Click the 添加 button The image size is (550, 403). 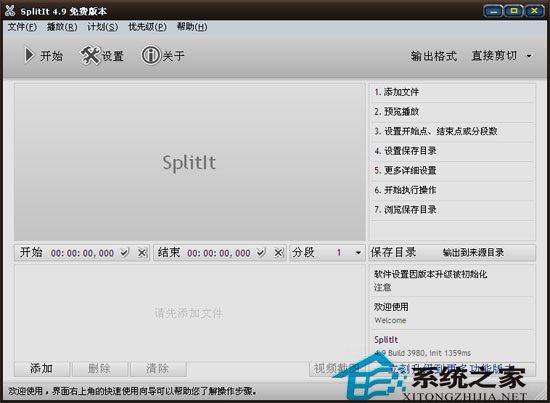(42, 369)
